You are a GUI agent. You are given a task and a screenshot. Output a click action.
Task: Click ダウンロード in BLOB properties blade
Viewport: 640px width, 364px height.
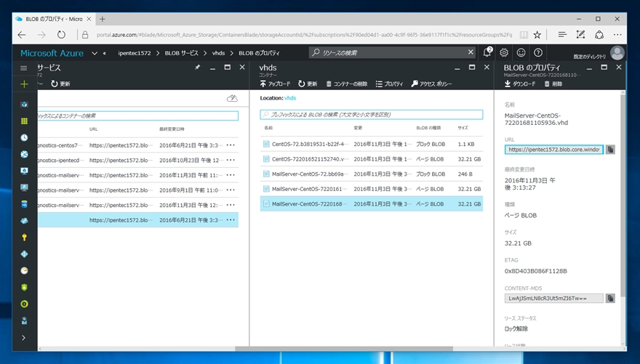[519, 84]
